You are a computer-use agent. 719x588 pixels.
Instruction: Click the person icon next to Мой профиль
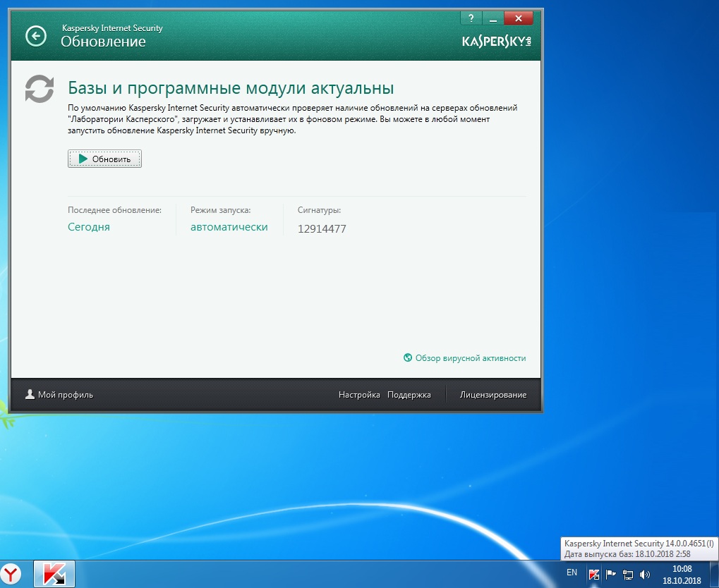30,394
